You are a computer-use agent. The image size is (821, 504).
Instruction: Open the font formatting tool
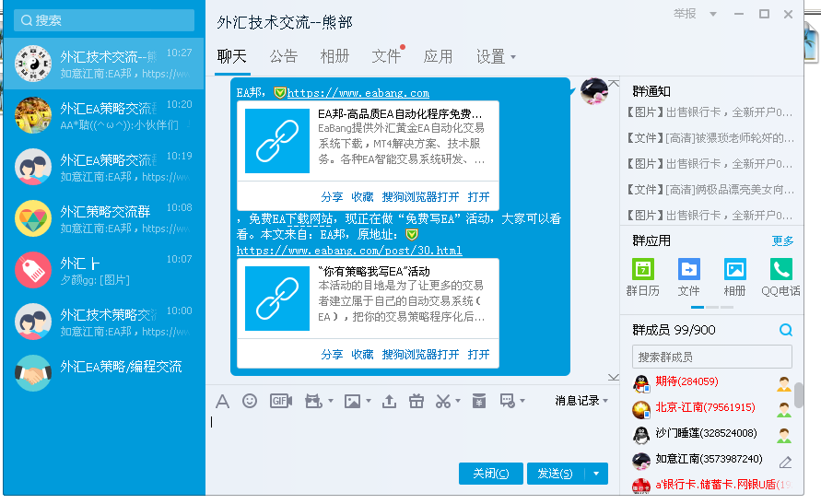(x=223, y=402)
